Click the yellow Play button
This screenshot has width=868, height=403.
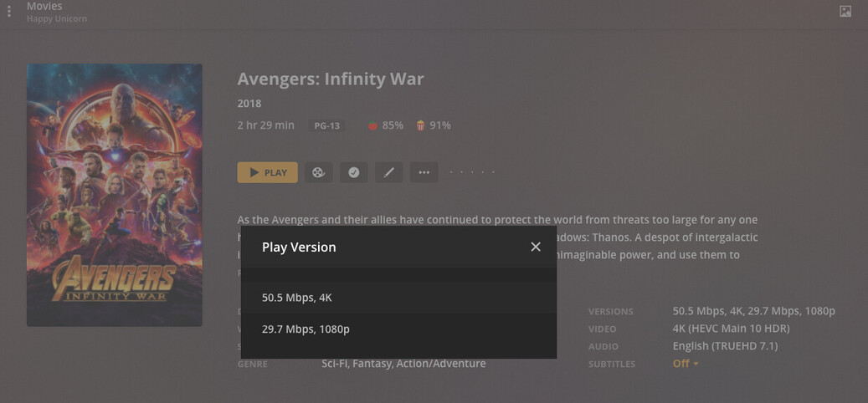pos(267,172)
